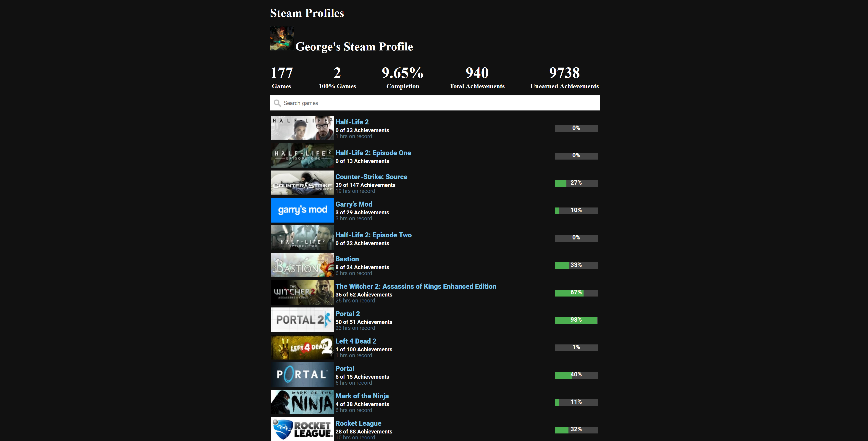Click the Steam Profiles page heading

[307, 13]
